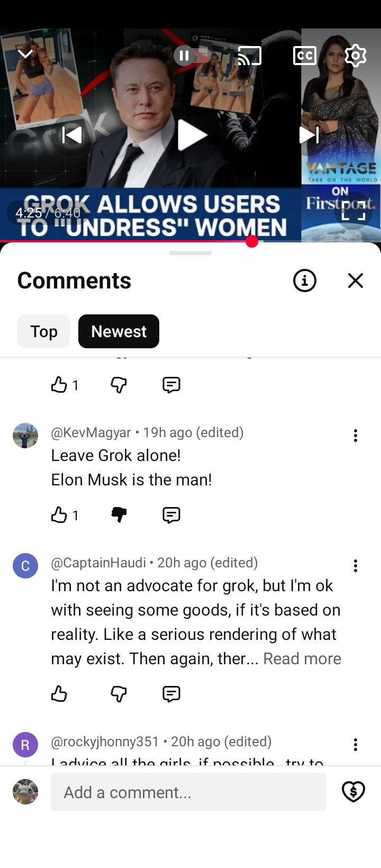This screenshot has height=868, width=381.
Task: Switch to Top comments tab
Action: (x=43, y=331)
